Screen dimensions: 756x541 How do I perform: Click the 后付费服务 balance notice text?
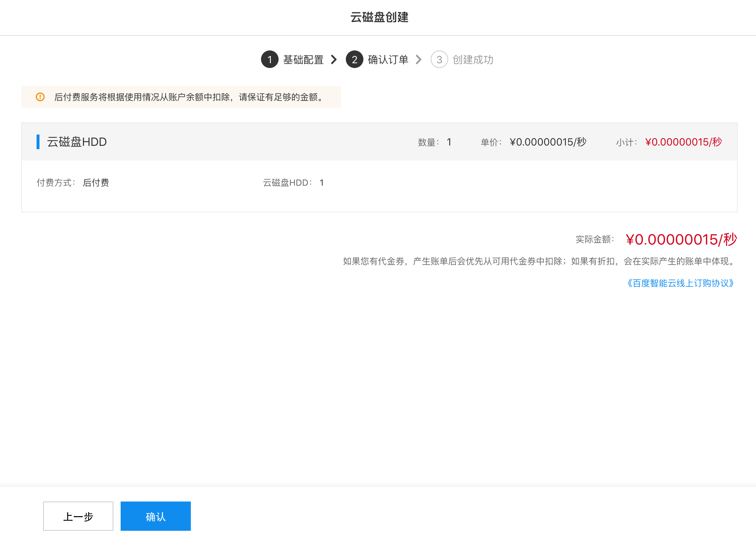[x=189, y=97]
